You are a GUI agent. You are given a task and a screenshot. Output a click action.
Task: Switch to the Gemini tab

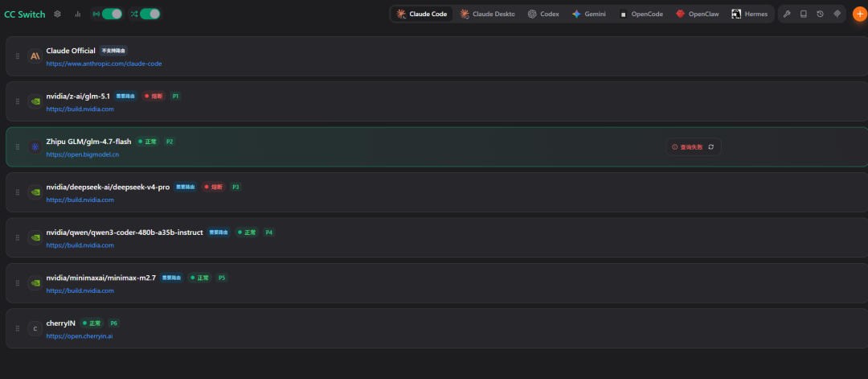click(x=589, y=14)
